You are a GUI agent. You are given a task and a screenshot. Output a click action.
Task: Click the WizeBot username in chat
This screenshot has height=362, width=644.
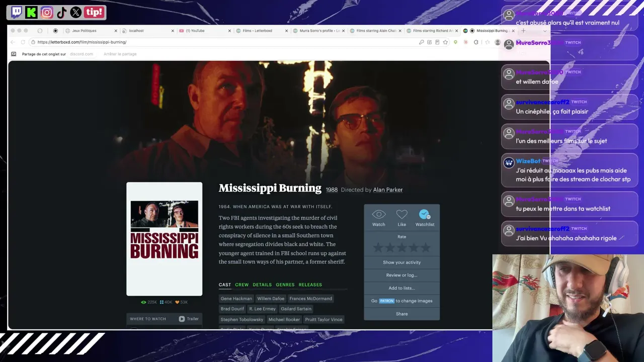click(x=528, y=161)
